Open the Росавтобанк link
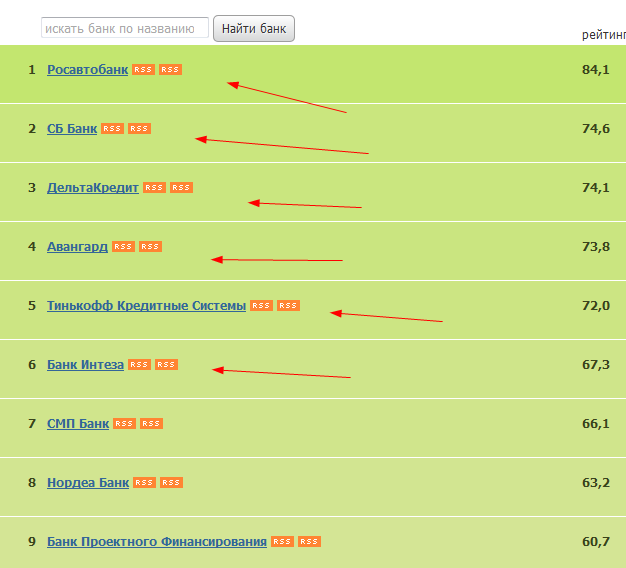 tap(87, 70)
